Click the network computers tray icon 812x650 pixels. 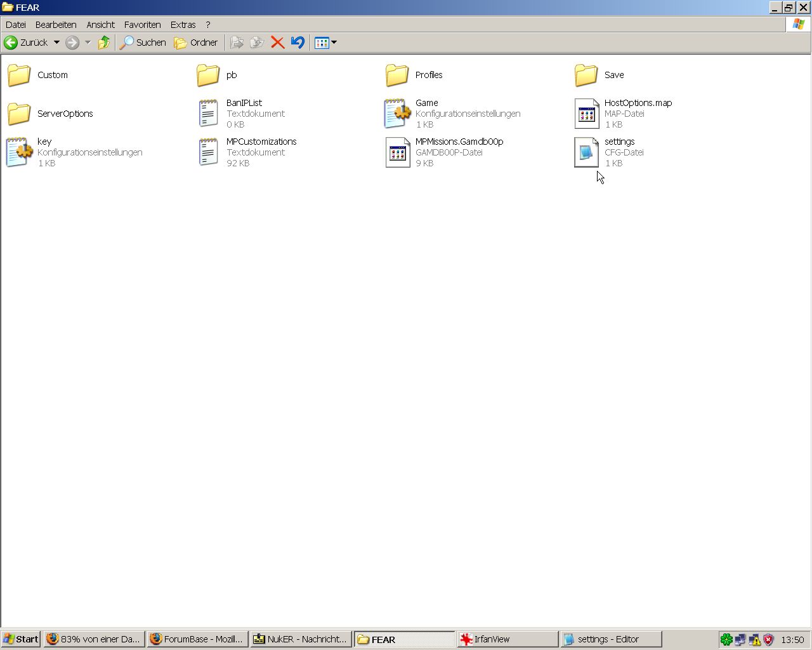pyautogui.click(x=740, y=640)
